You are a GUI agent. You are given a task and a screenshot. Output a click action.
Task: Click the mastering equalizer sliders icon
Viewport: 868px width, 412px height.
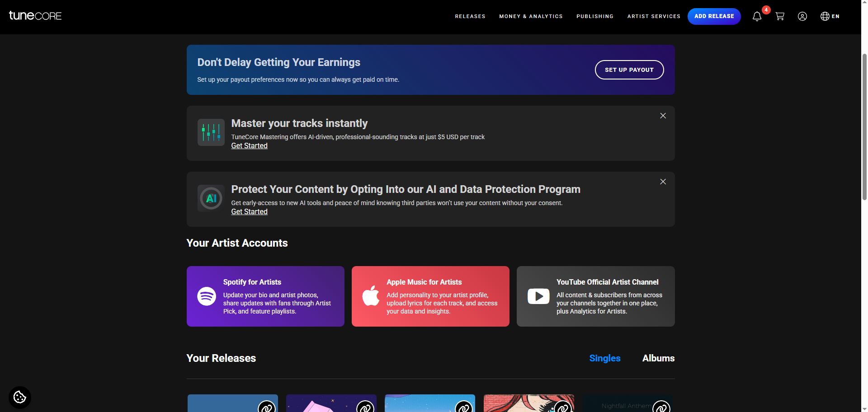(211, 132)
